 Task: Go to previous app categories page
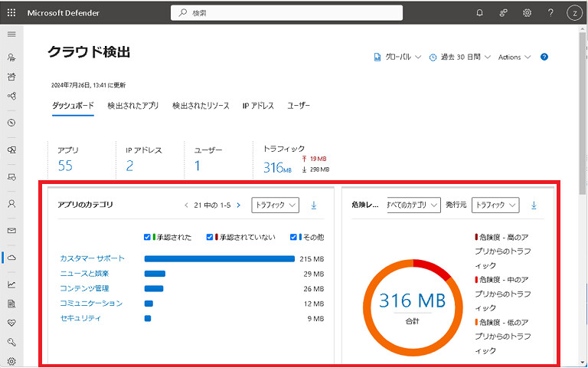pyautogui.click(x=186, y=205)
